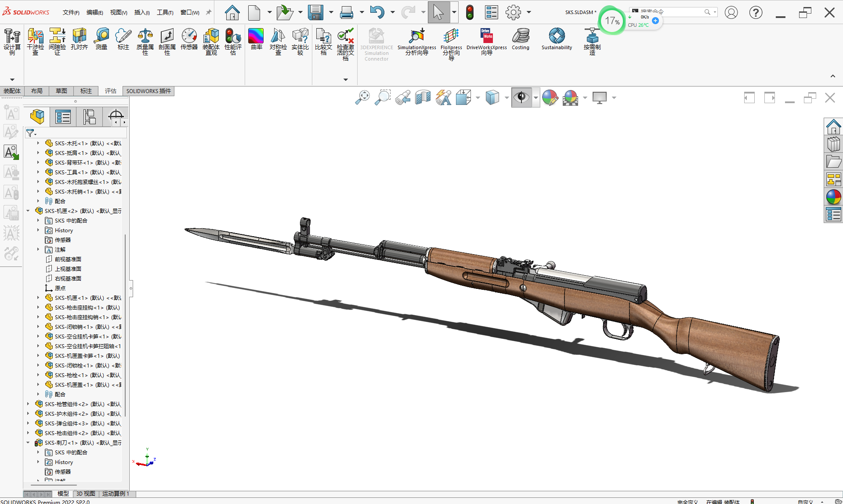Open Symmetry Check (对称检查)
The width and height of the screenshot is (843, 504).
[x=278, y=42]
